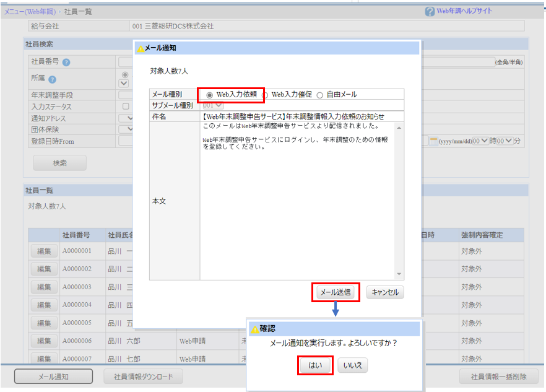Click inside the 本文 body text area
The image size is (546, 392).
click(297, 201)
